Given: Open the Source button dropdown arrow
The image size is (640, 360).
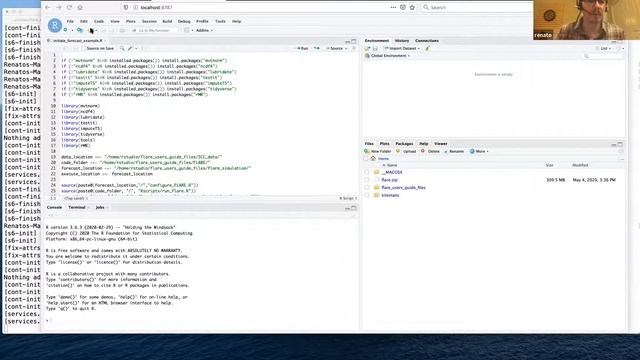Looking at the screenshot, I should (346, 49).
